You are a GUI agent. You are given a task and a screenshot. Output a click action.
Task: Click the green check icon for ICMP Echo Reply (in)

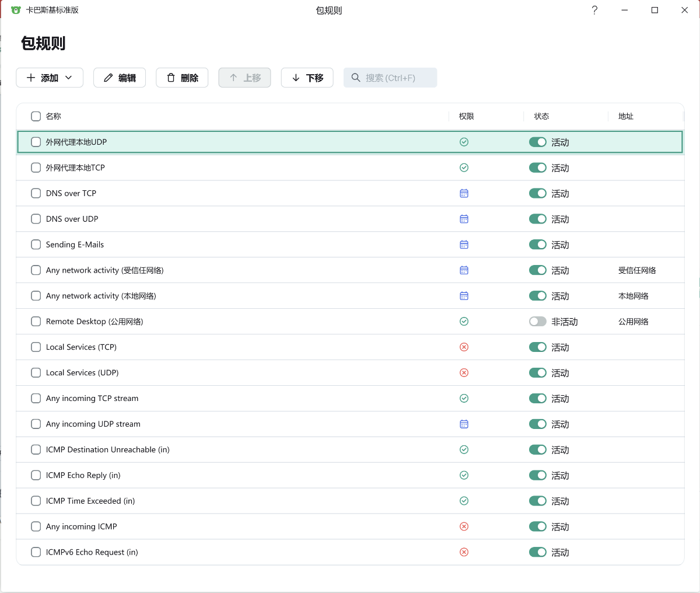[x=464, y=475]
